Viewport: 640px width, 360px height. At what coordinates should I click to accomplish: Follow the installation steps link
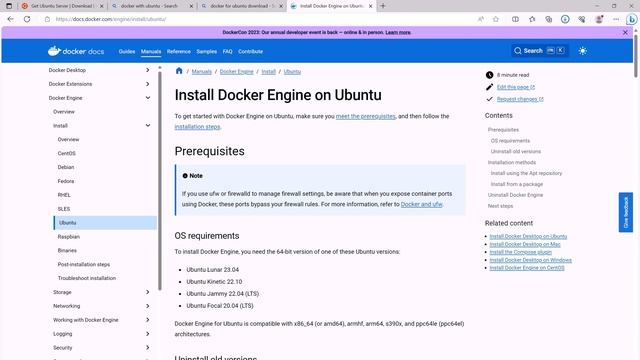click(x=197, y=127)
